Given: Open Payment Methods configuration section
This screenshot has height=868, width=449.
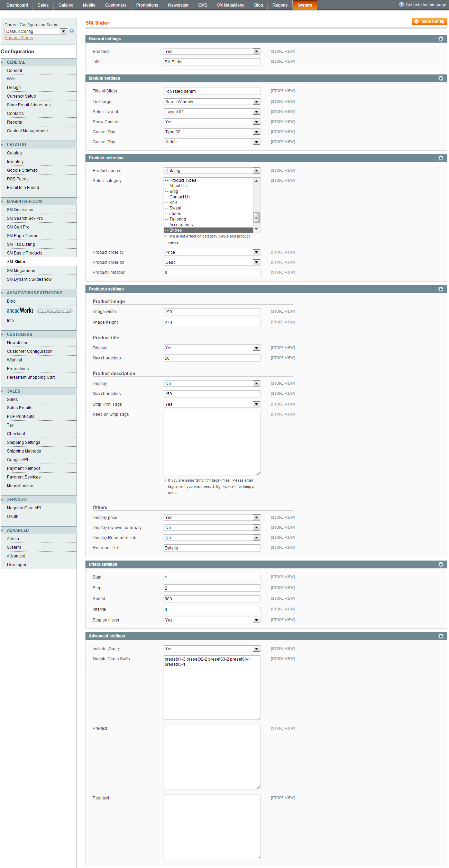Looking at the screenshot, I should (x=38, y=468).
